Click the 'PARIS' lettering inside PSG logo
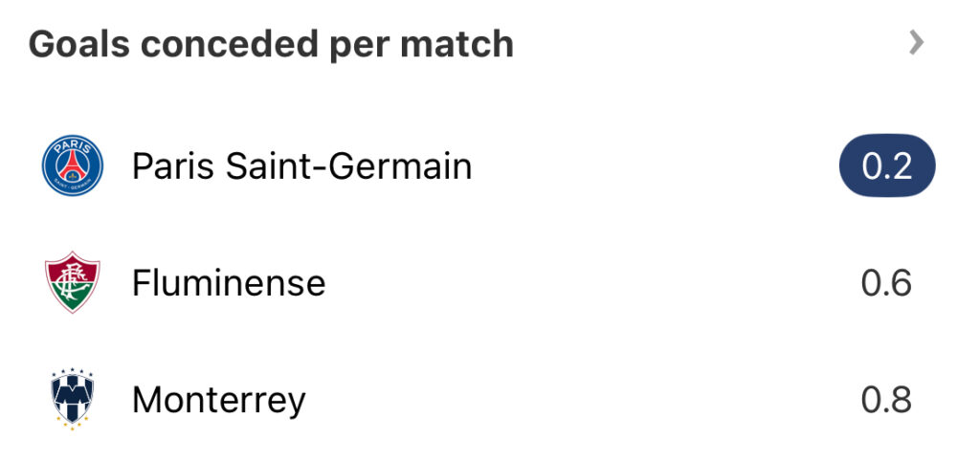Image resolution: width=980 pixels, height=461 pixels. point(73,147)
